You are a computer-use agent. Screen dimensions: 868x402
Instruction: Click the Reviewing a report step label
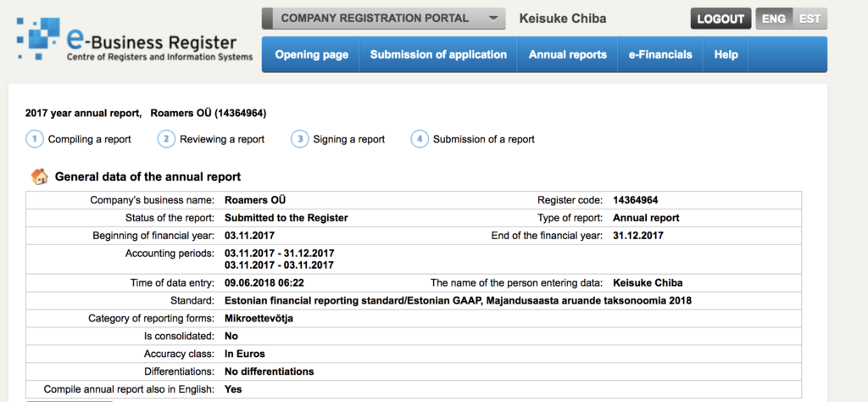[222, 140]
